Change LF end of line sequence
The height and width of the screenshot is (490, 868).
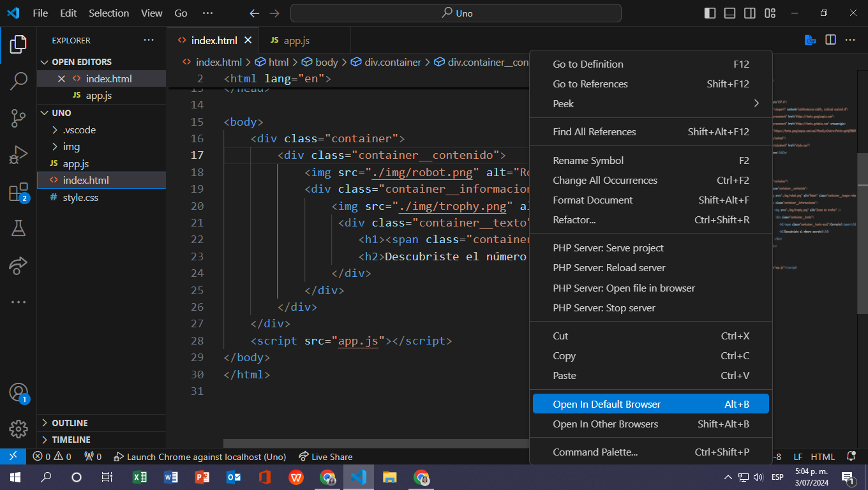pos(798,457)
